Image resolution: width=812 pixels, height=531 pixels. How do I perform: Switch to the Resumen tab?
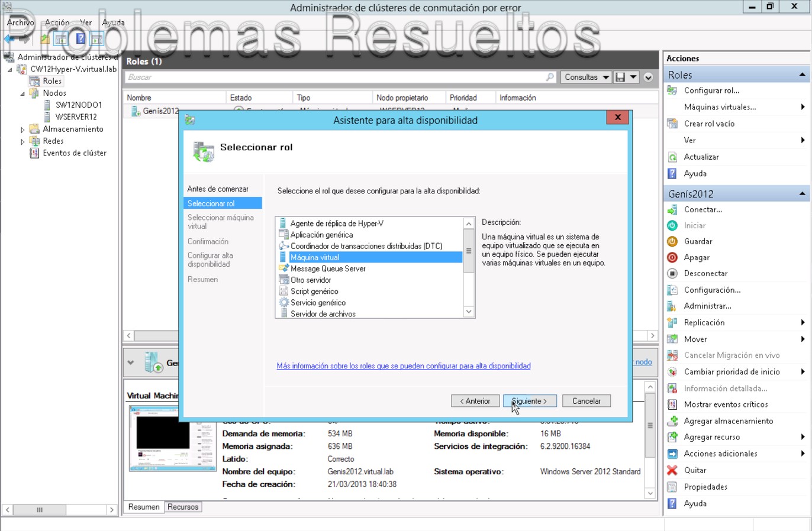(x=144, y=507)
